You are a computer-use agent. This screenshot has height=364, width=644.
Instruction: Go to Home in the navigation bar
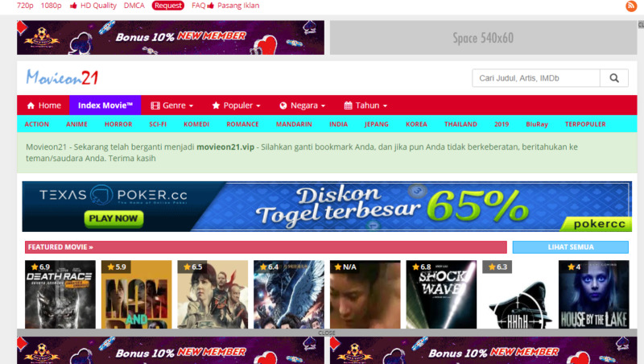pos(43,105)
